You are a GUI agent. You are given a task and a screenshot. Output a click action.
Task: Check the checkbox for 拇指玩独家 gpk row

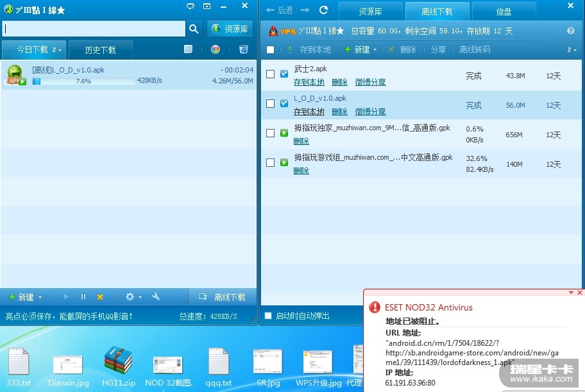click(271, 133)
